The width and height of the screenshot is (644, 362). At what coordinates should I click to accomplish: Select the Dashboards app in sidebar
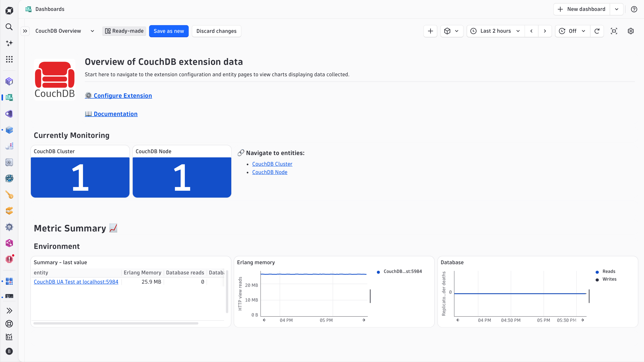click(9, 97)
